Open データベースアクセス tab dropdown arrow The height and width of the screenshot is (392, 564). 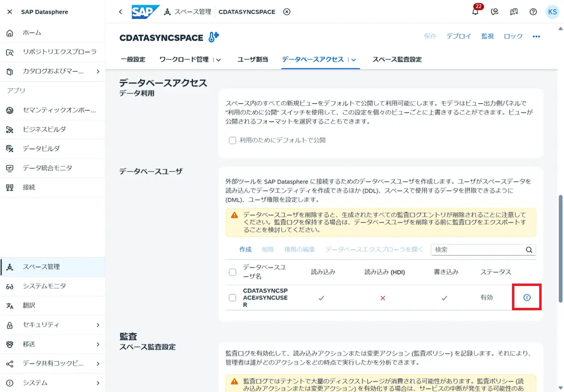pos(353,60)
